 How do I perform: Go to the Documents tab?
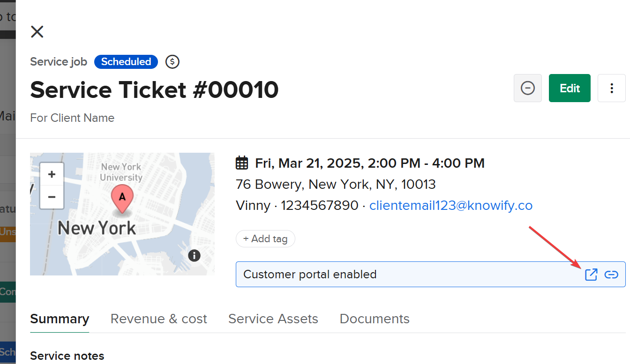point(374,319)
